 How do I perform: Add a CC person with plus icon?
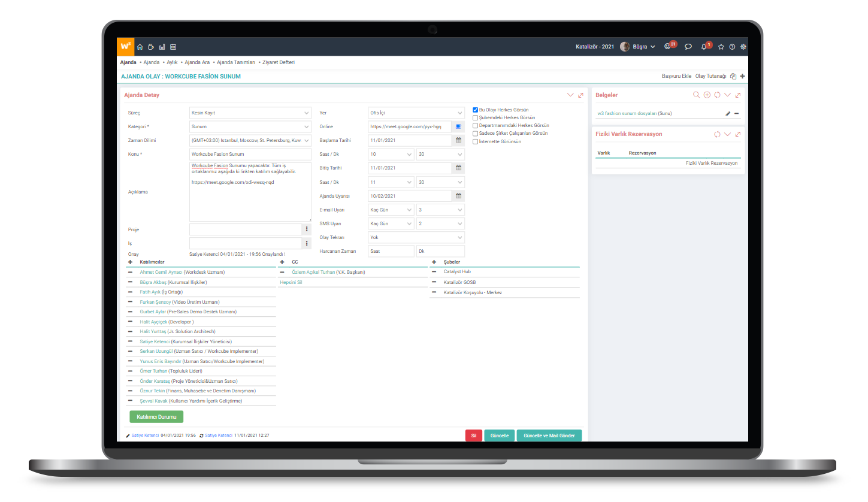pos(282,262)
